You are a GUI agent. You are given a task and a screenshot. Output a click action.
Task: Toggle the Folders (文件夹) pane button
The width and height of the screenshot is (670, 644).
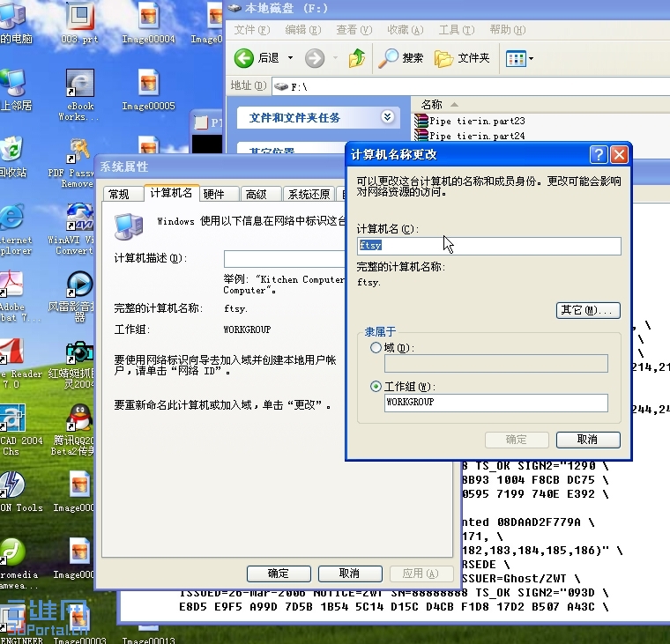coord(462,57)
